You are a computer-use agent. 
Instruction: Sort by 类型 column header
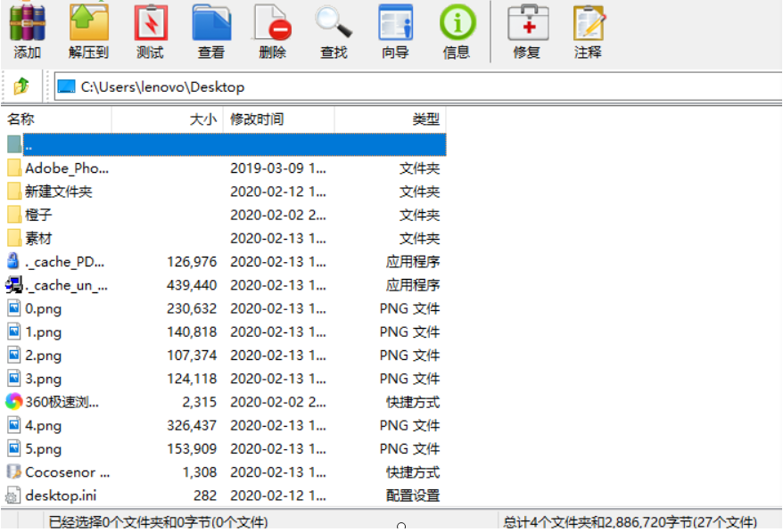coord(390,119)
